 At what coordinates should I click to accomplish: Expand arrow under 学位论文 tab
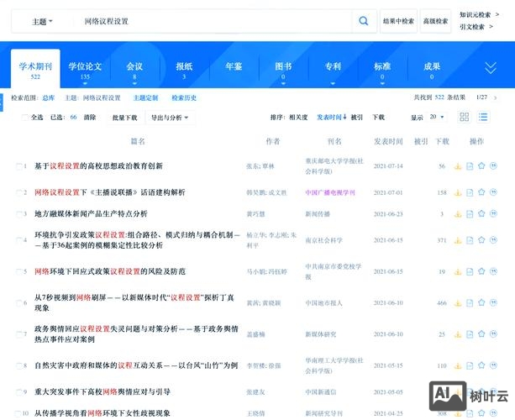coord(85,83)
